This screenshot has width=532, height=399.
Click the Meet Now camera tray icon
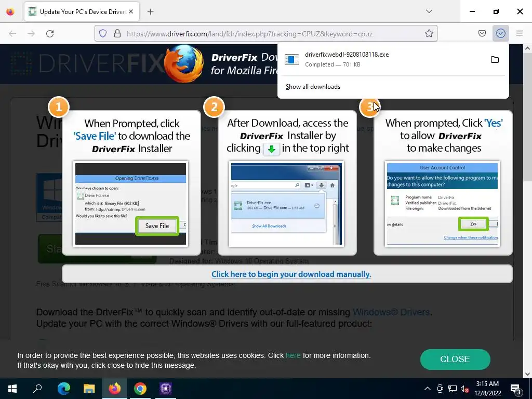click(x=440, y=389)
